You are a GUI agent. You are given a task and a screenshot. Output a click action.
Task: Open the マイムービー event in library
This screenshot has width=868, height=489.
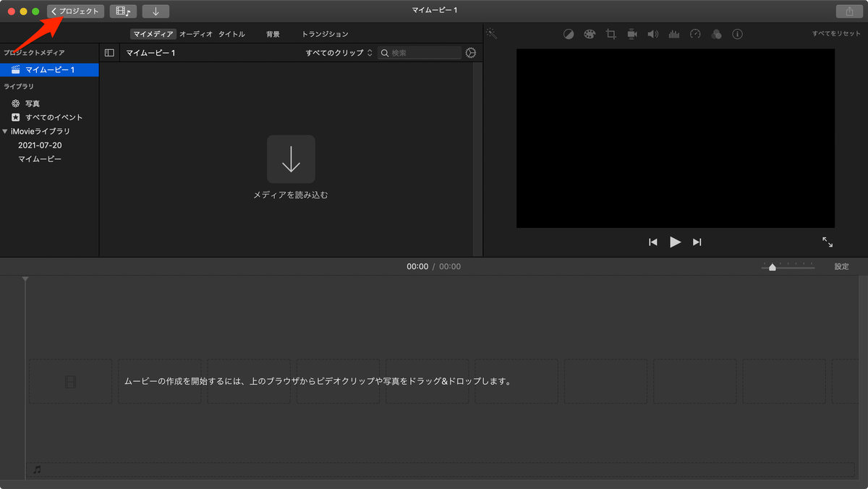point(40,159)
